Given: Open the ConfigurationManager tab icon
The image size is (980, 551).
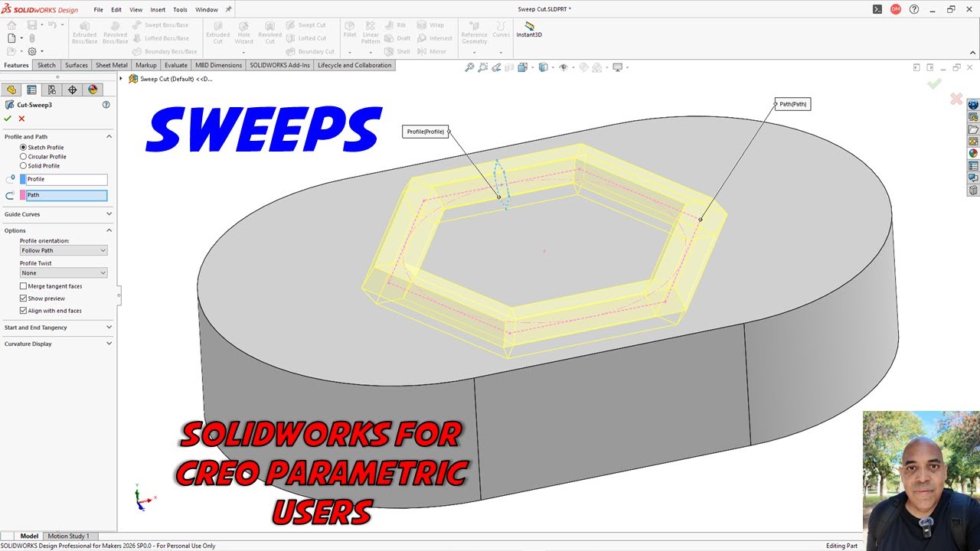Looking at the screenshot, I should (x=52, y=90).
